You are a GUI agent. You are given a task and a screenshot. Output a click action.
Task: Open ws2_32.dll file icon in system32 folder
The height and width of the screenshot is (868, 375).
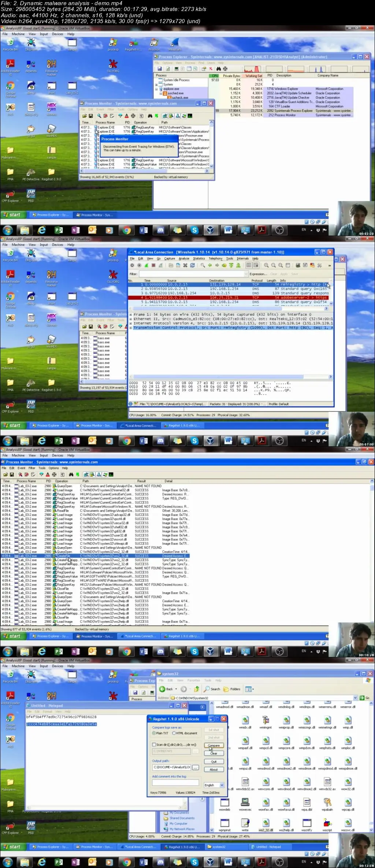click(266, 824)
